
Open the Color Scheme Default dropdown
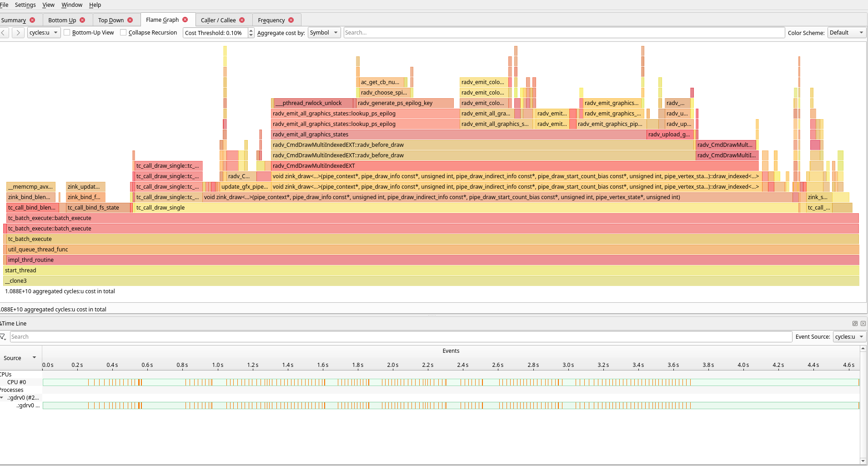point(847,33)
